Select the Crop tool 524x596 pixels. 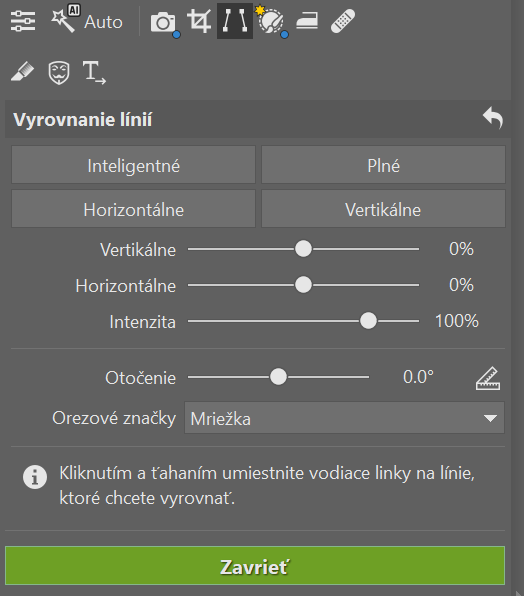tap(199, 21)
